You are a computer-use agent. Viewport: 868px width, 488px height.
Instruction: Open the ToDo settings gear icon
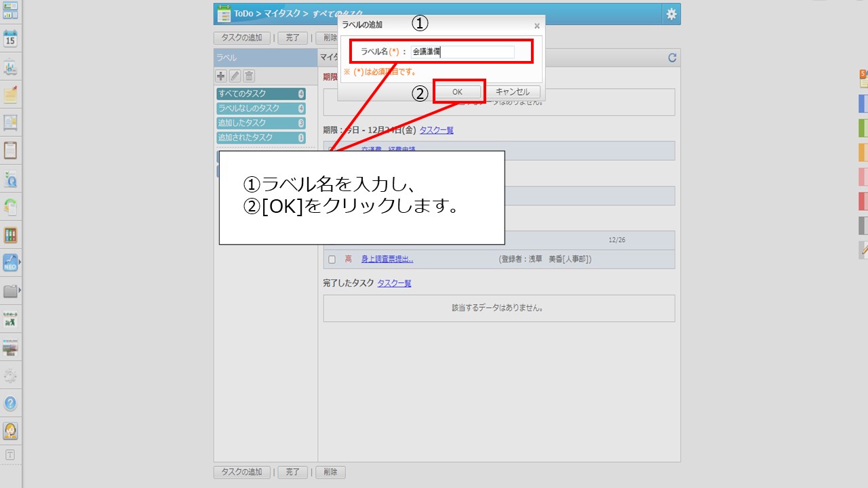tap(671, 14)
